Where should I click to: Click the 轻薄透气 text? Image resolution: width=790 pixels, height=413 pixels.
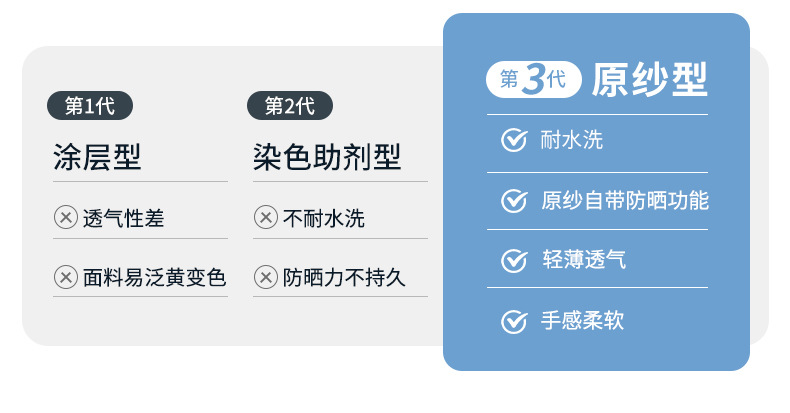583,260
